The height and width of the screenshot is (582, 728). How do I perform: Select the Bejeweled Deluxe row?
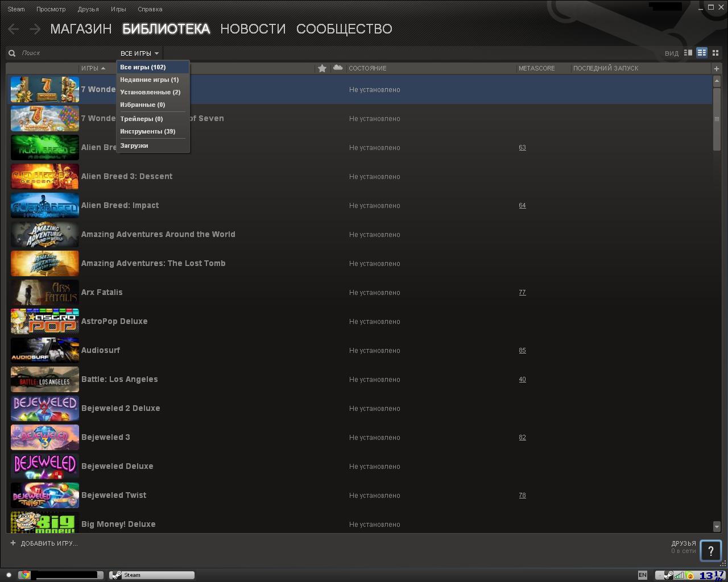[361, 466]
